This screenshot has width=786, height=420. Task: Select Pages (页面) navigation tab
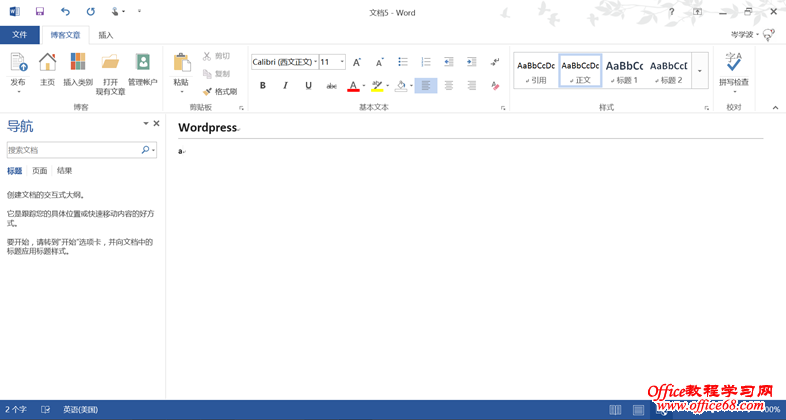point(40,171)
